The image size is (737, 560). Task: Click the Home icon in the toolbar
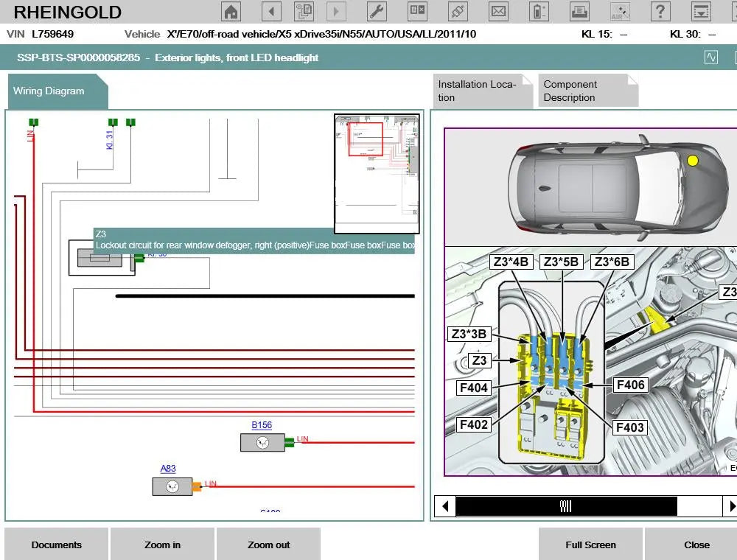tap(231, 12)
